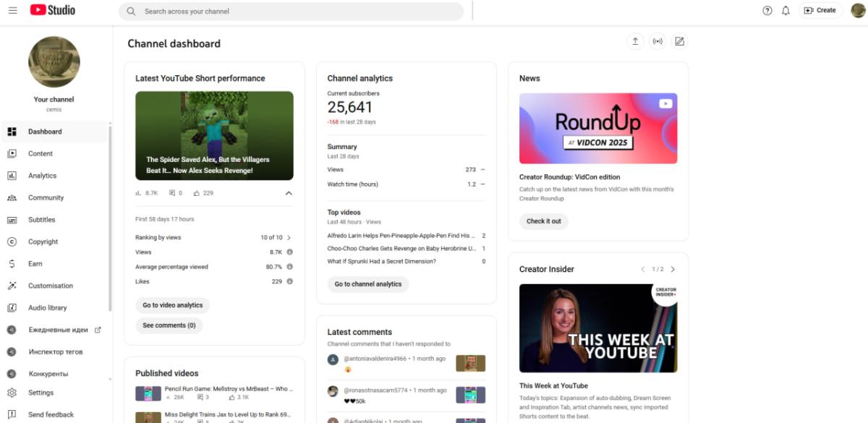Click the Subtitles icon in sidebar
This screenshot has width=868, height=423.
[12, 220]
